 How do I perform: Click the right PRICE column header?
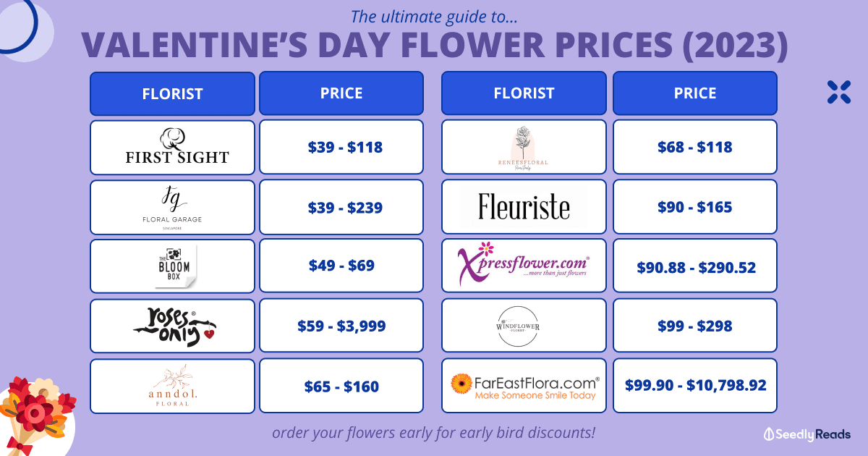point(694,93)
